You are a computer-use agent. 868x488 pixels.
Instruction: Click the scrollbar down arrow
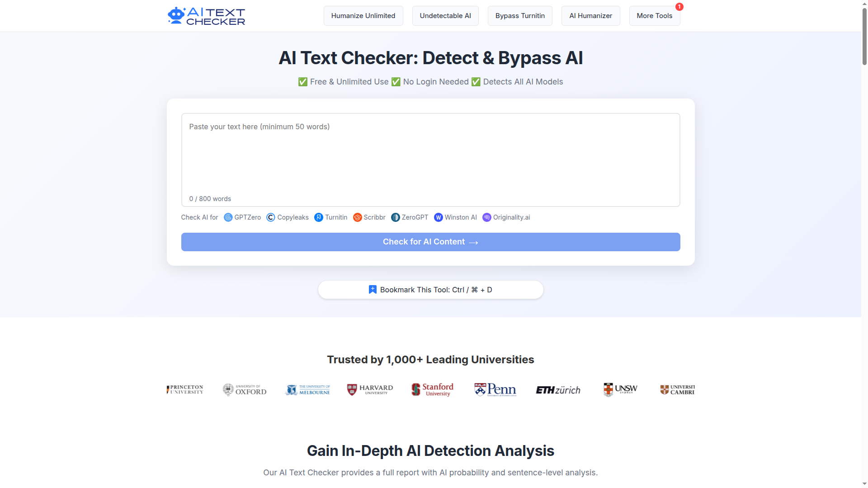(x=864, y=484)
